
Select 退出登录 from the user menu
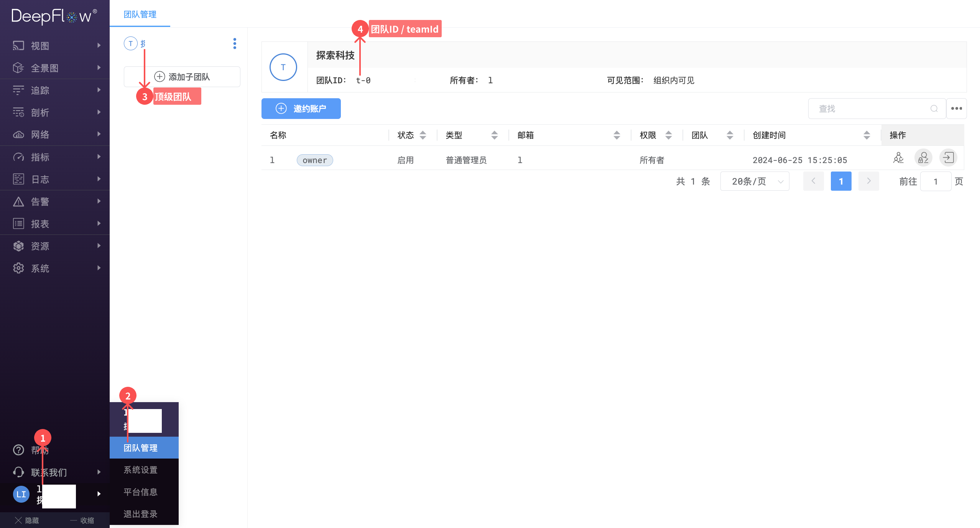pyautogui.click(x=140, y=514)
